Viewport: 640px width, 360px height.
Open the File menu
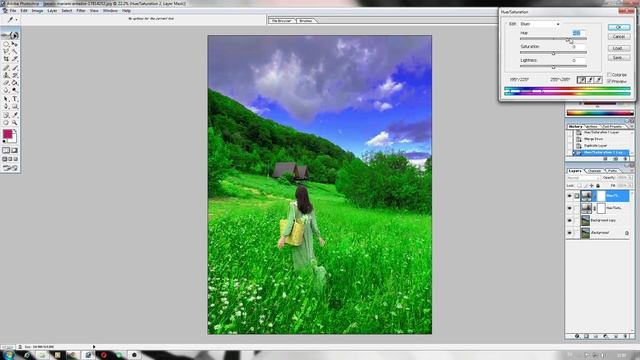pos(13,11)
